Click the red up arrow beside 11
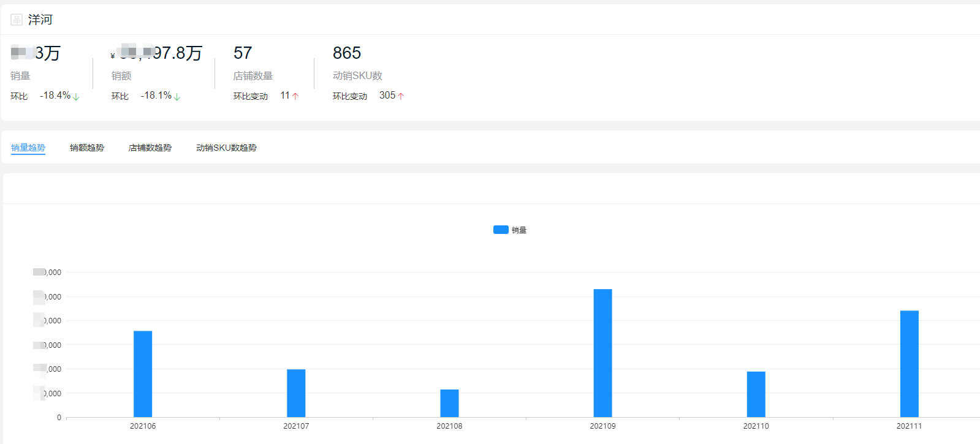980x444 pixels. coord(295,96)
